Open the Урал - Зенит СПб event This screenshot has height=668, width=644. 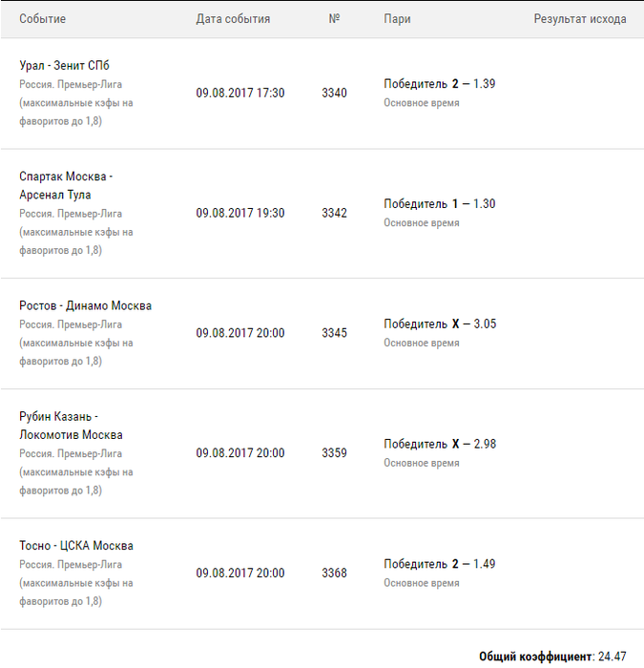pyautogui.click(x=64, y=66)
